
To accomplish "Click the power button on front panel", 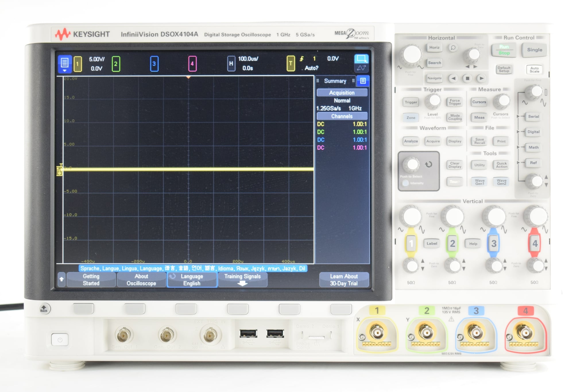I will pos(60,340).
